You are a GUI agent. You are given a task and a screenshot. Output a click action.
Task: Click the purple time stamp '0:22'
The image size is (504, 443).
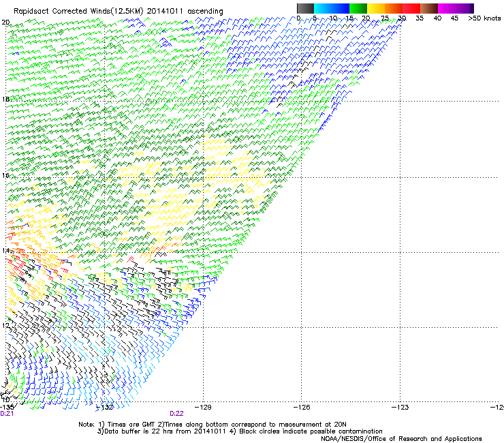(176, 414)
